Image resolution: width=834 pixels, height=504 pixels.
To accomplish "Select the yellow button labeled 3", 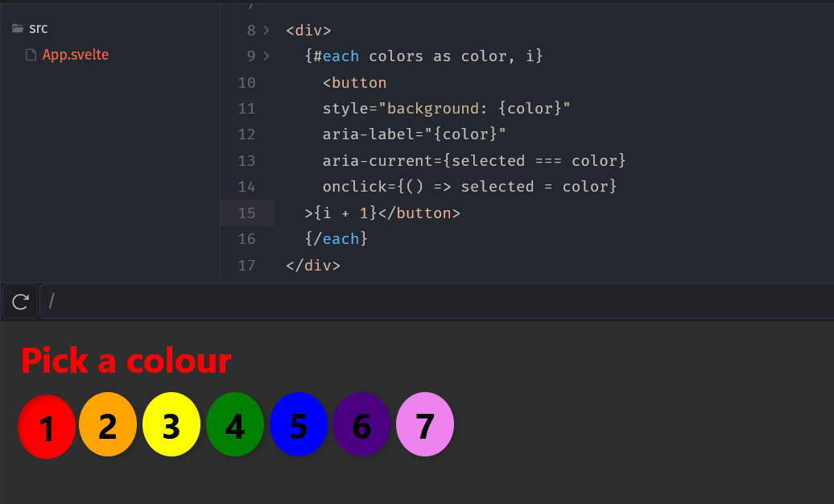I will [171, 424].
